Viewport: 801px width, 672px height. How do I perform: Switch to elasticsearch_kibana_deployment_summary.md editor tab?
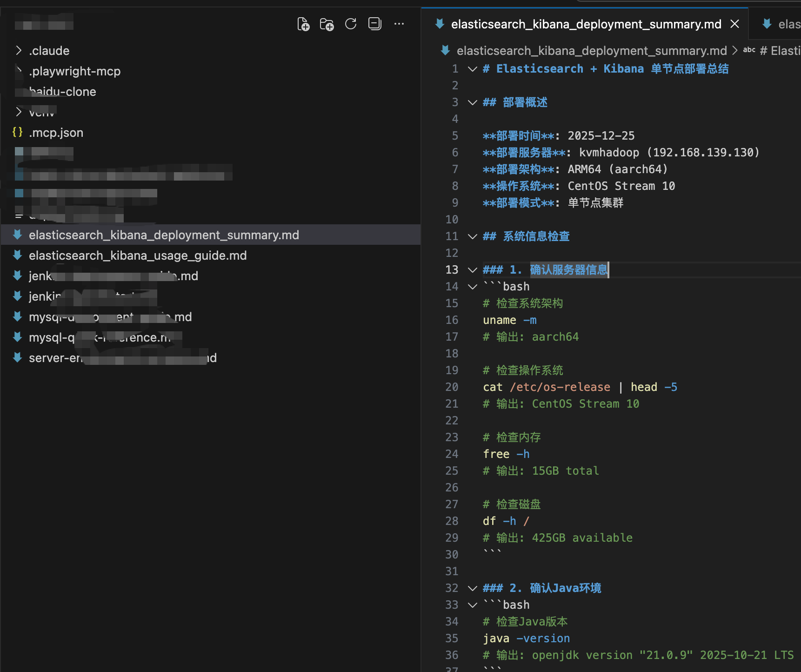(586, 24)
